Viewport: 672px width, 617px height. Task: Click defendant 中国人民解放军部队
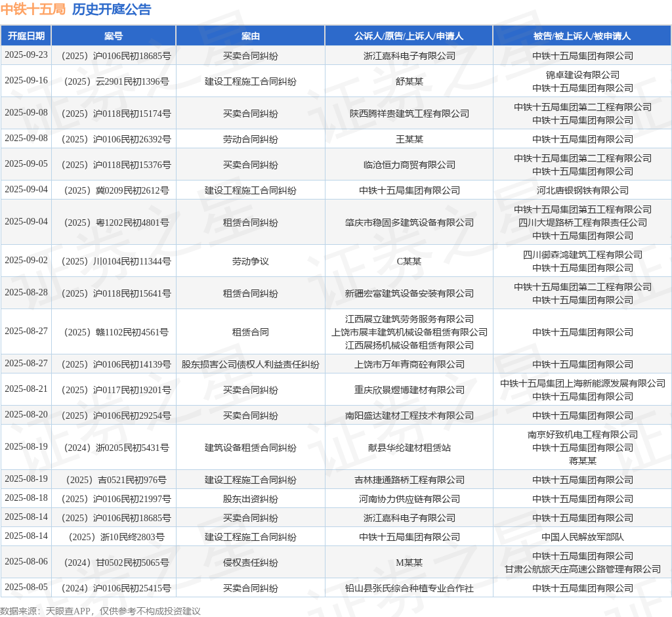[x=583, y=537]
